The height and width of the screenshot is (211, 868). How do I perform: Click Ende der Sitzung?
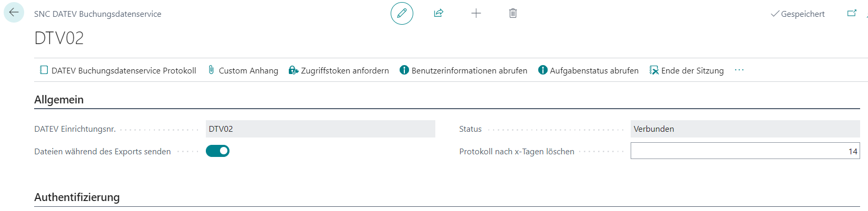point(687,70)
